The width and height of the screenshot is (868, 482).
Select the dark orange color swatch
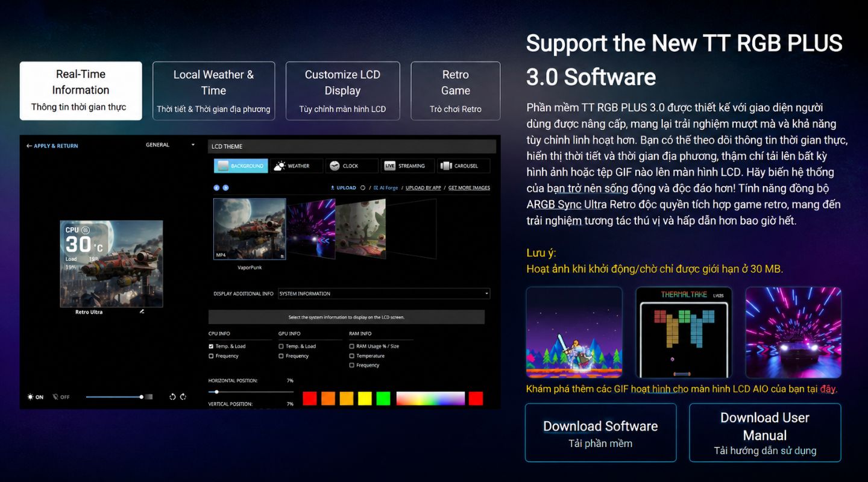pyautogui.click(x=328, y=398)
